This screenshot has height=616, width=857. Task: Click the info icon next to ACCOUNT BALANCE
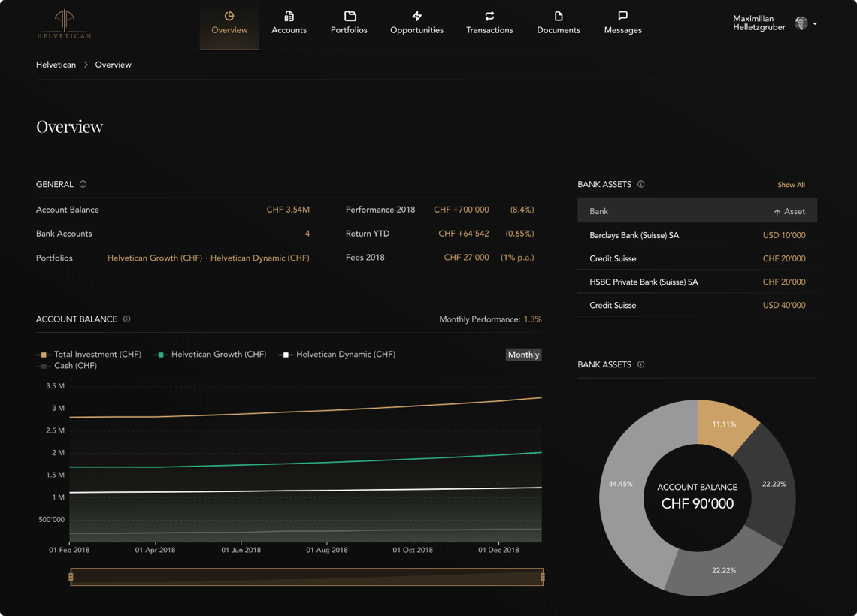pyautogui.click(x=127, y=319)
